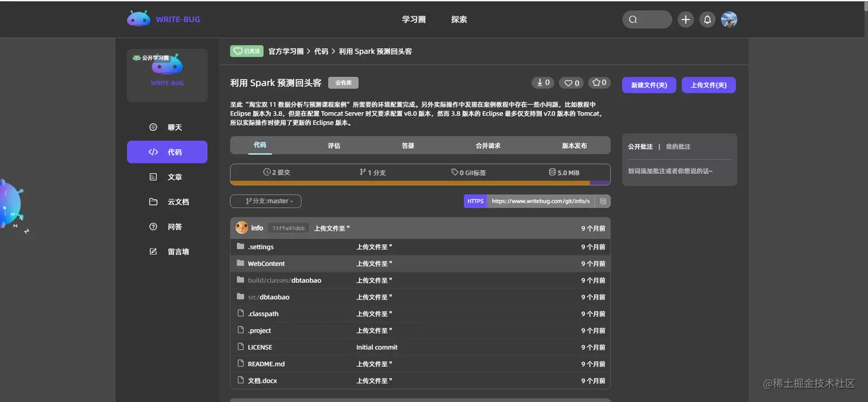The height and width of the screenshot is (402, 868).
Task: Click the 代码 breadcrumb link
Action: pyautogui.click(x=321, y=51)
